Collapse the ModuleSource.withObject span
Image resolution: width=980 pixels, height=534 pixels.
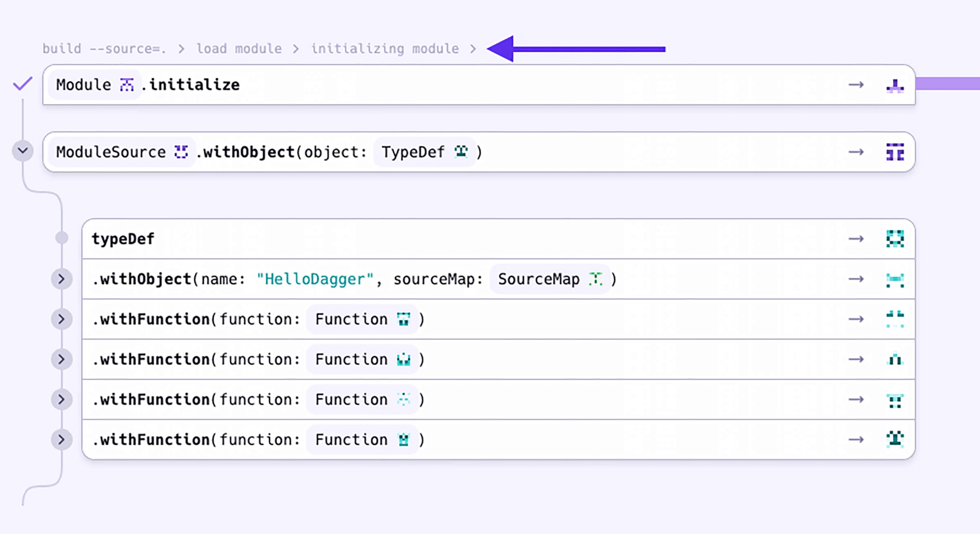click(23, 151)
